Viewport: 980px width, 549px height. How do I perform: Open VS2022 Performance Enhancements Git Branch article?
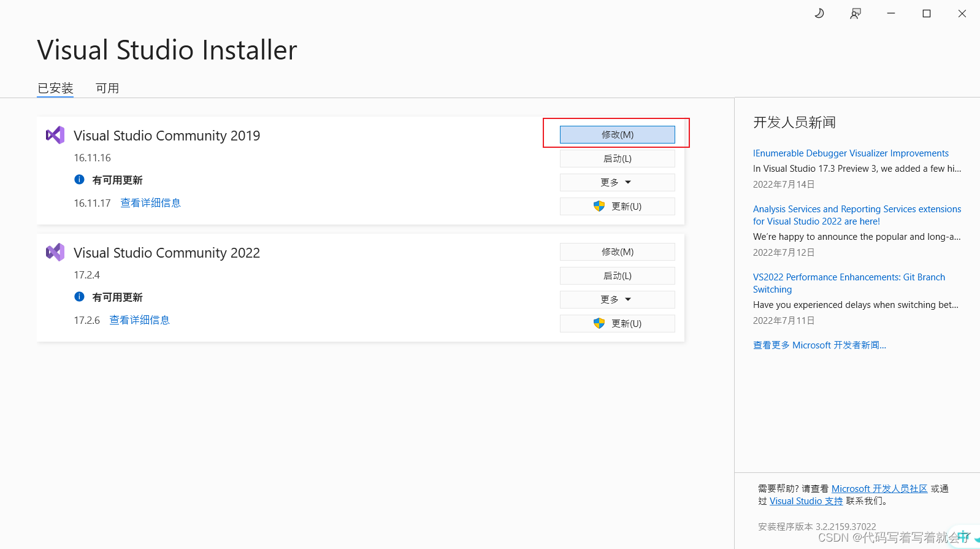pyautogui.click(x=849, y=283)
